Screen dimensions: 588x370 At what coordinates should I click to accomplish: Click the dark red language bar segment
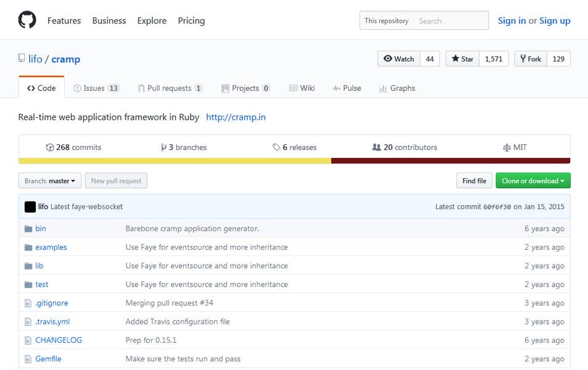(x=451, y=160)
